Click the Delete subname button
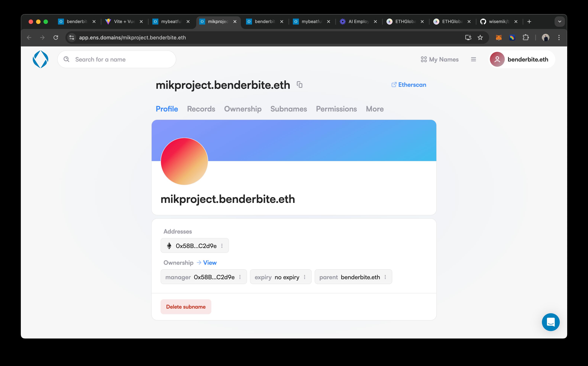Screen dimensions: 588x366 click(x=186, y=307)
